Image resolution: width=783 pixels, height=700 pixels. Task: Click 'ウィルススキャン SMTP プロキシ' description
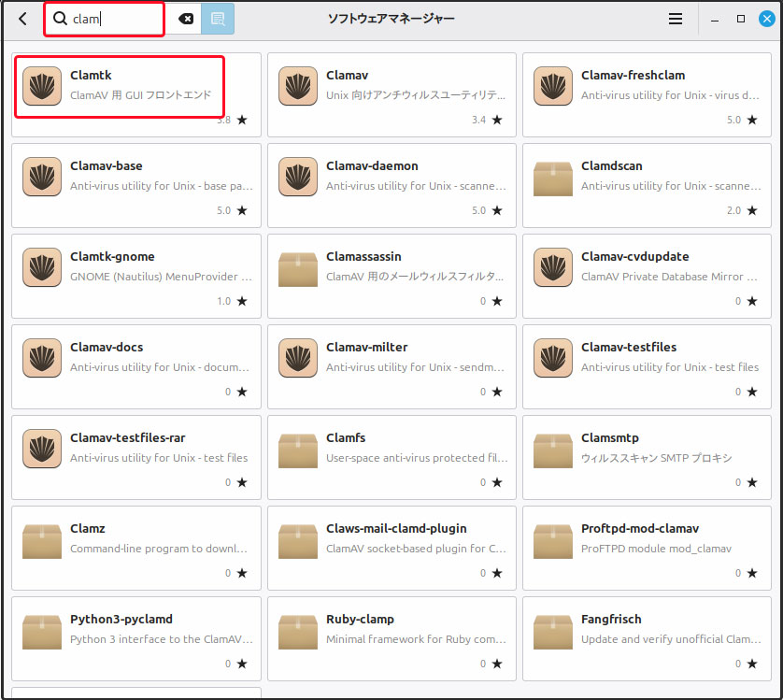[657, 458]
